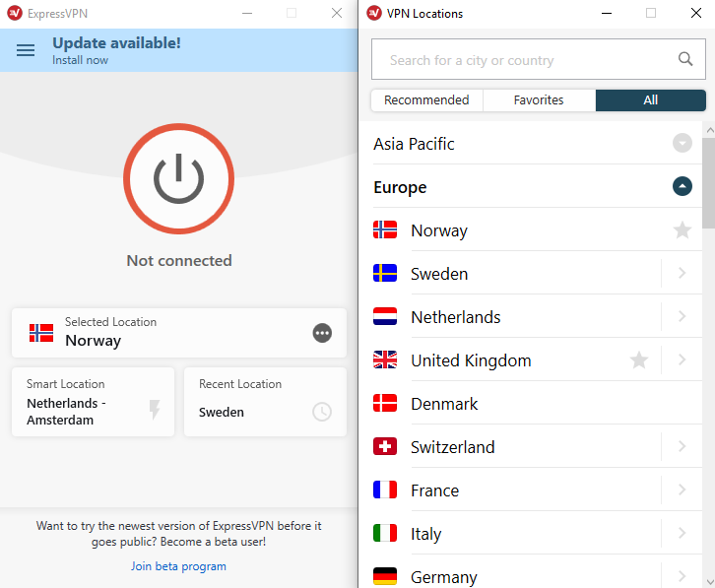The height and width of the screenshot is (588, 715).
Task: Click the Norway flag in Selected Location
Action: point(41,333)
